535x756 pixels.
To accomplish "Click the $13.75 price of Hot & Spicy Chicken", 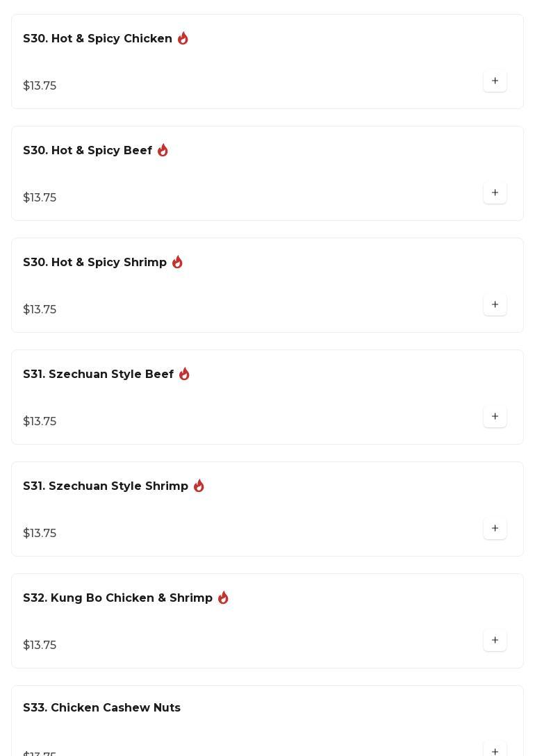I will pyautogui.click(x=40, y=86).
